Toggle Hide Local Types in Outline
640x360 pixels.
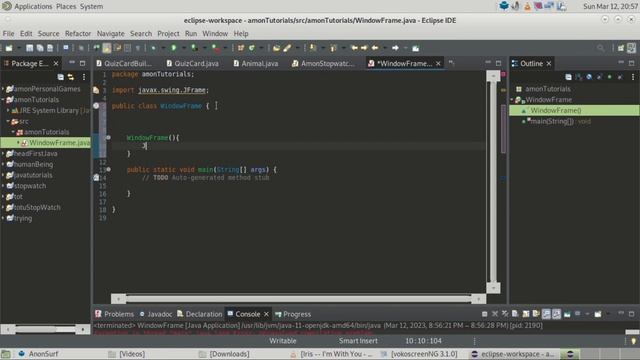tap(620, 77)
